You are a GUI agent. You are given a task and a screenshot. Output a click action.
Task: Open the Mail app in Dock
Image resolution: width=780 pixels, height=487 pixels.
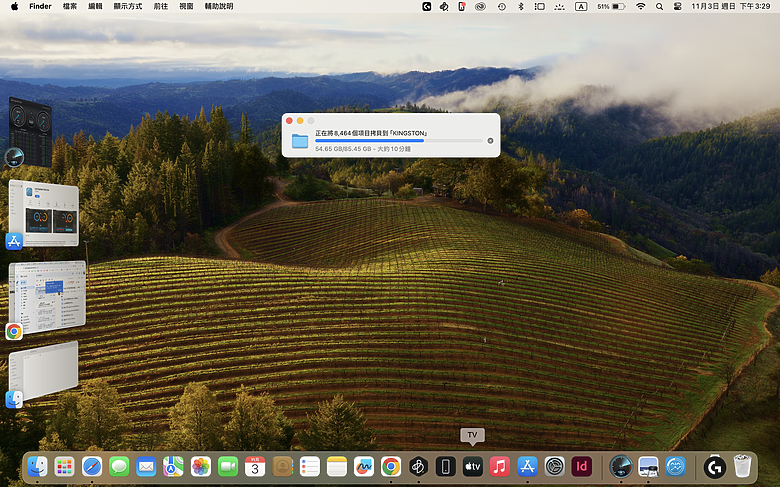click(146, 467)
